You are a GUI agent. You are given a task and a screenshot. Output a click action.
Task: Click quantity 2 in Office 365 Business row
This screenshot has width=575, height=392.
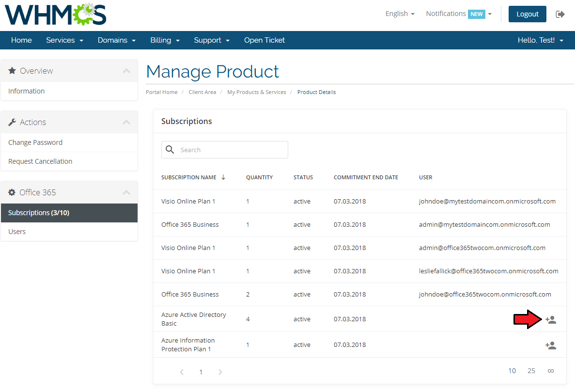click(x=248, y=295)
